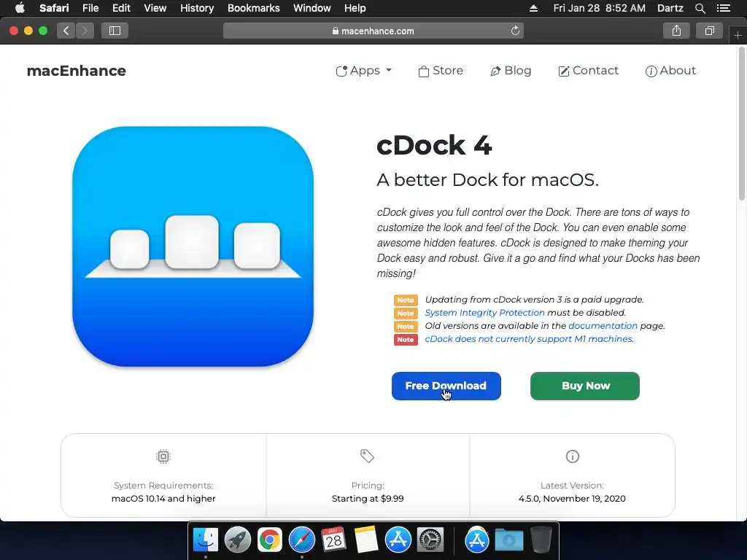
Task: Click the Buy Now button
Action: tap(585, 386)
